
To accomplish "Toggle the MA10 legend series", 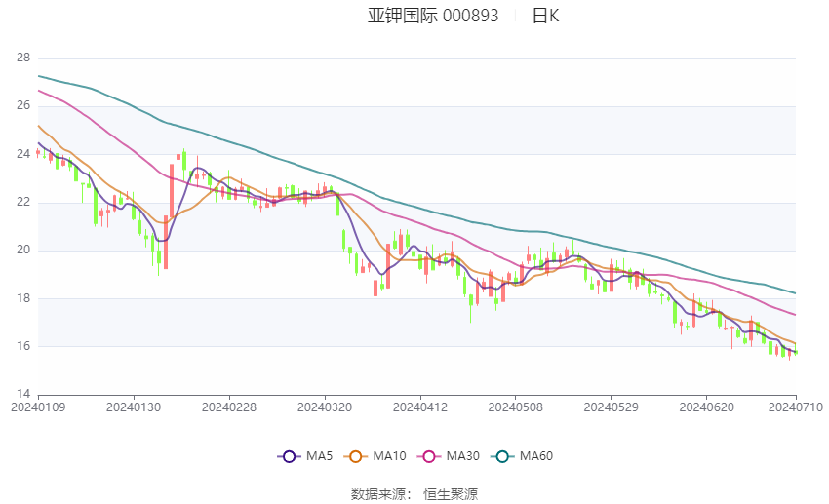I will [375, 456].
